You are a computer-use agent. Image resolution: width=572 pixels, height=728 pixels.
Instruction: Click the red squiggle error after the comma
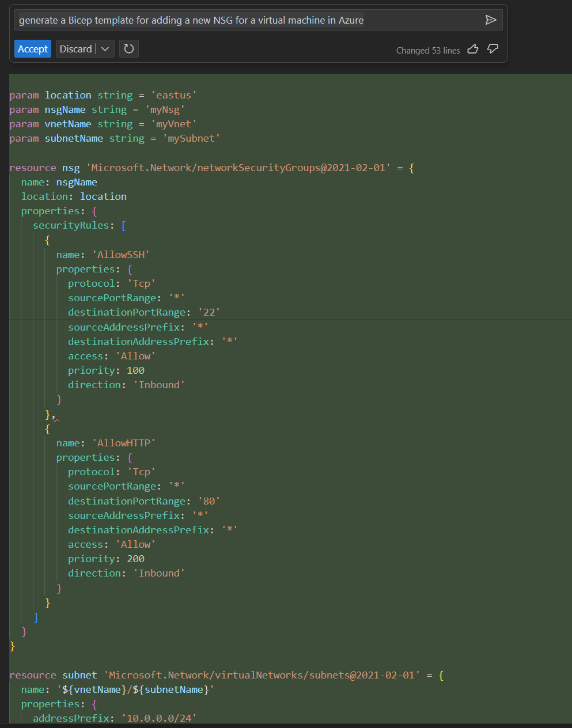pyautogui.click(x=56, y=419)
